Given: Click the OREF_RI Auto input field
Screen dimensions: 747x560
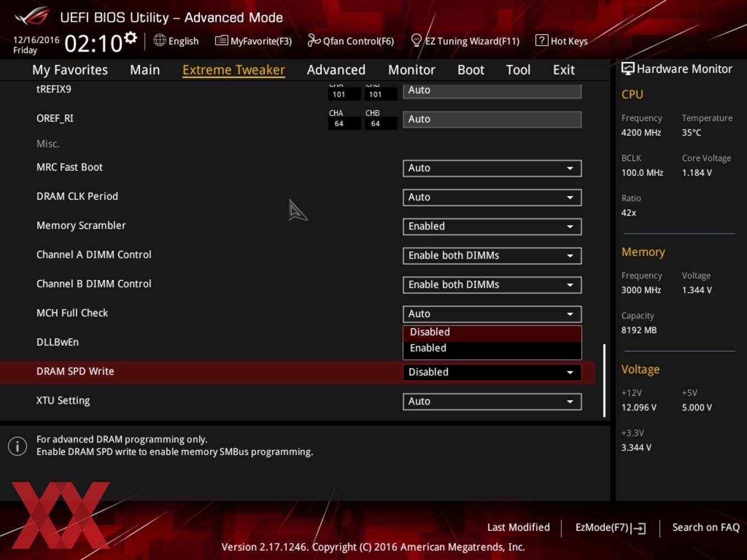Looking at the screenshot, I should [492, 119].
